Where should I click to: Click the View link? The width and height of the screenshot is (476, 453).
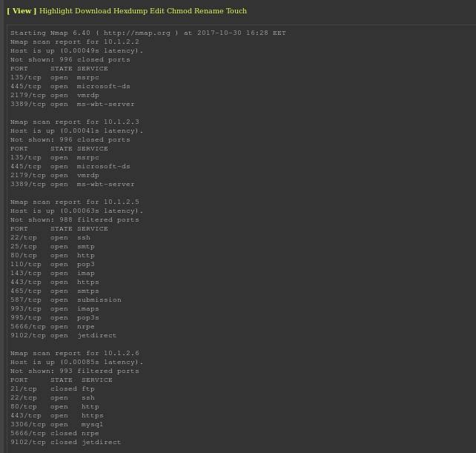[x=22, y=11]
